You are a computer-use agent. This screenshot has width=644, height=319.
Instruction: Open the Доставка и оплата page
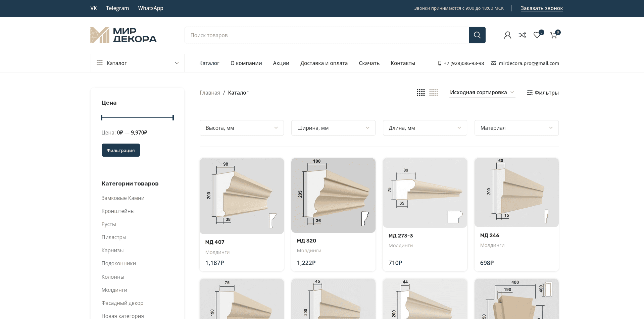point(324,63)
